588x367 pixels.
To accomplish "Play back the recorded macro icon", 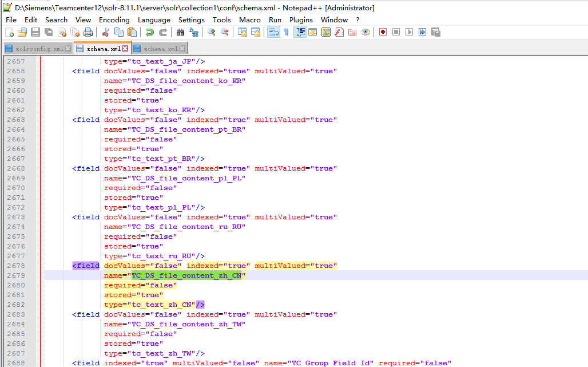I will pos(409,32).
